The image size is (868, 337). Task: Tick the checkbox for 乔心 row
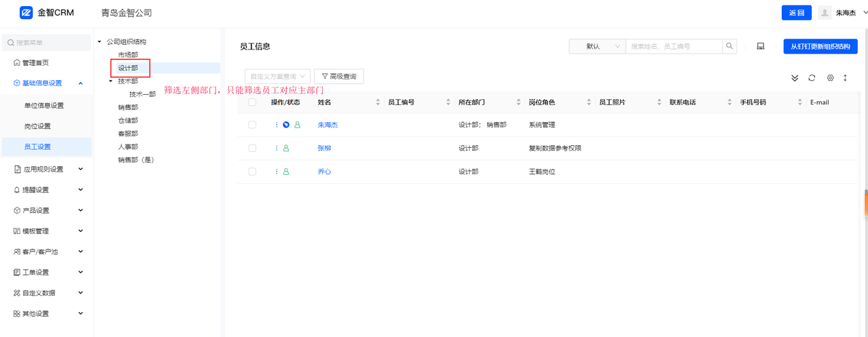(x=252, y=172)
